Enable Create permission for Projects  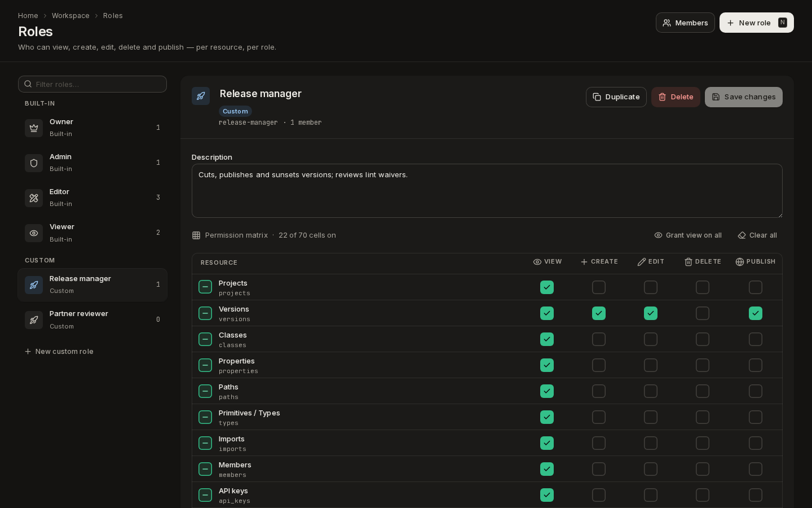click(x=599, y=287)
